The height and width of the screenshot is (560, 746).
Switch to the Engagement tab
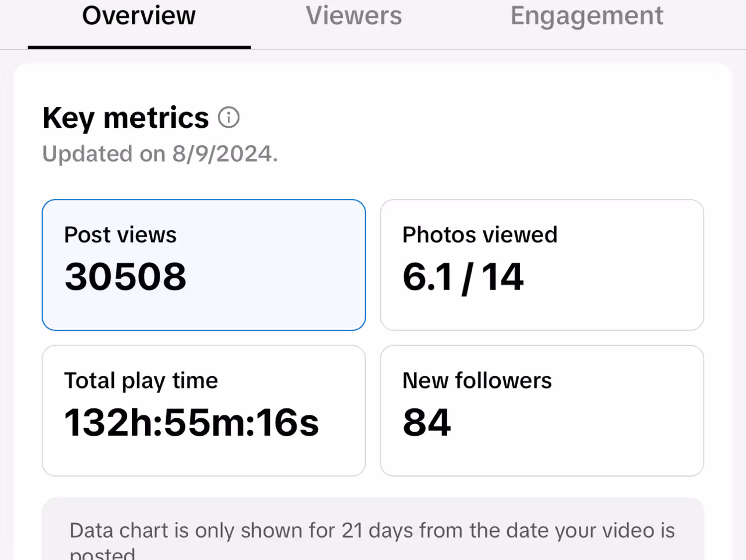[587, 16]
